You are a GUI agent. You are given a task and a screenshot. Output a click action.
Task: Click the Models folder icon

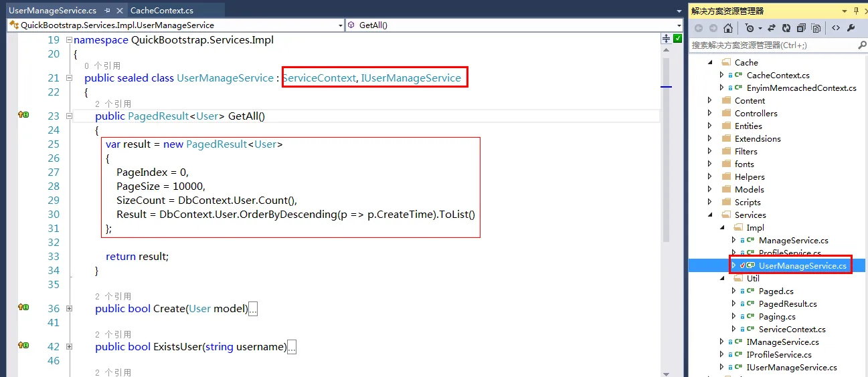tap(727, 189)
